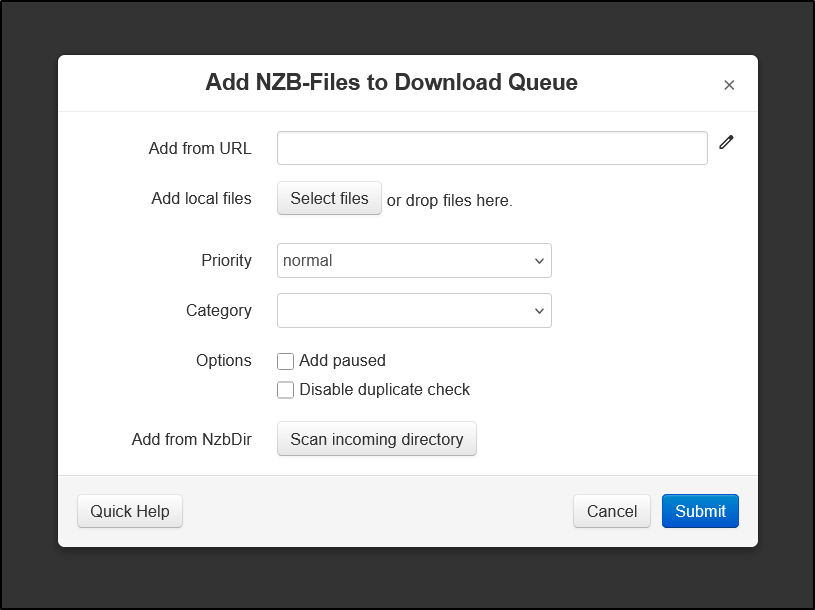Click the dark backdrop outside the dialog
Screen dimensions: 815x610
click(x=29, y=312)
